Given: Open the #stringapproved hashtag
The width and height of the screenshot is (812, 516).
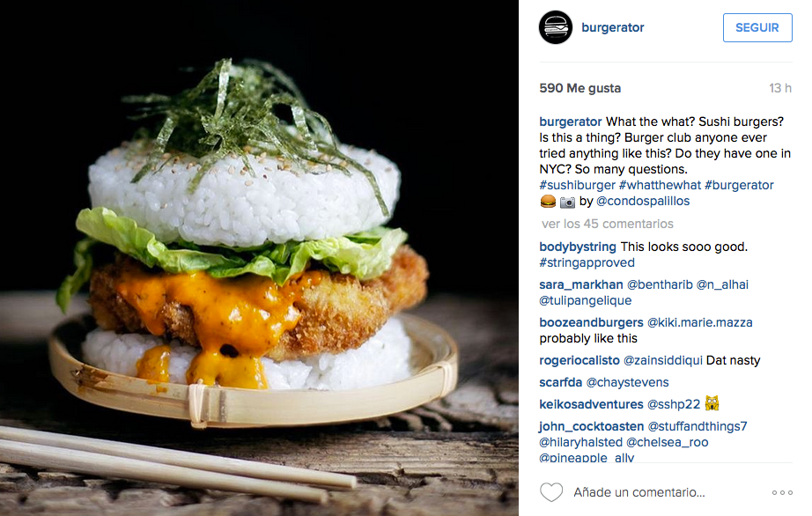Looking at the screenshot, I should tap(587, 262).
